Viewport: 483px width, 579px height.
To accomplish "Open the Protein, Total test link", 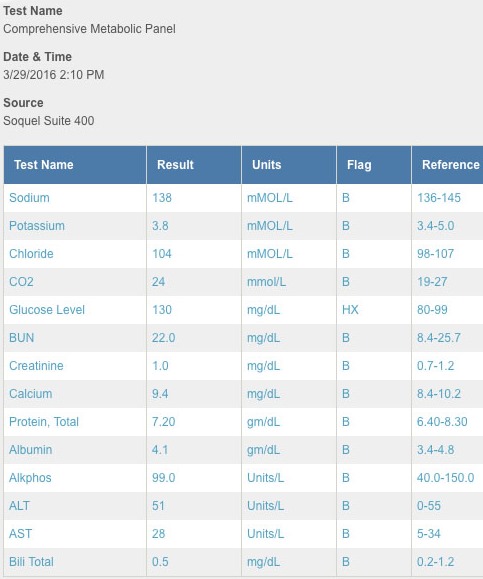I will (x=44, y=422).
